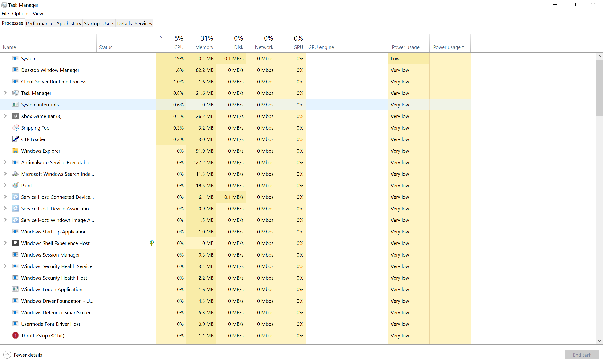Click the Service Host Device Association gear icon
Screen dimensions: 603x364
tap(15, 208)
